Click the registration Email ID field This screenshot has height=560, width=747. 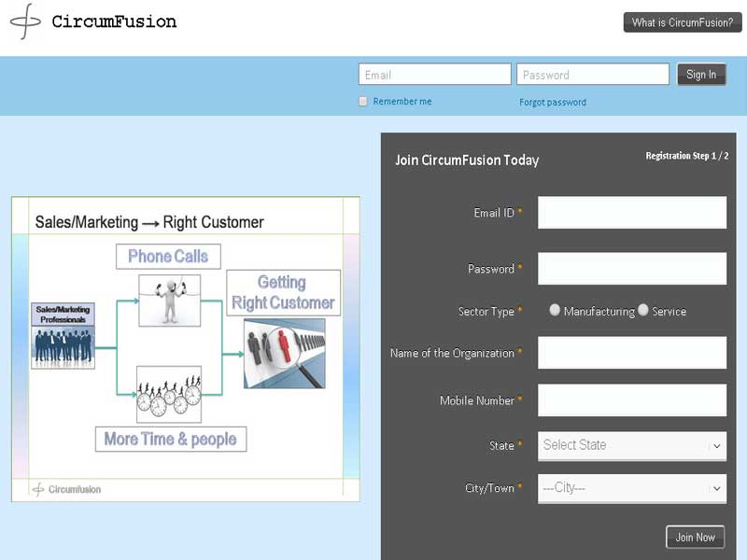tap(632, 213)
